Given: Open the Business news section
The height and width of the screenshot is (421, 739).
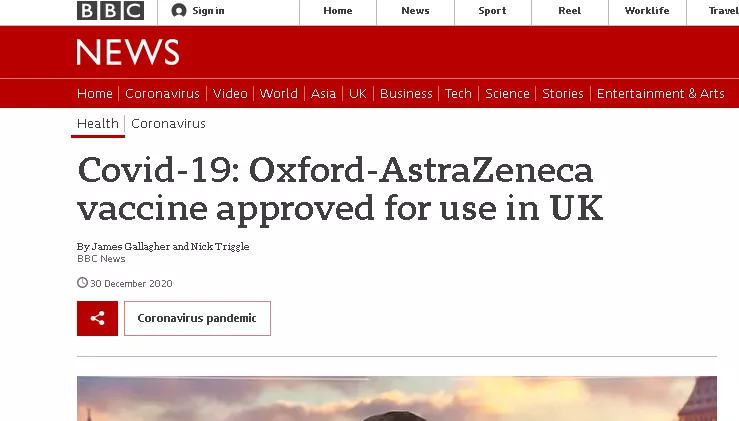Looking at the screenshot, I should click(406, 93).
